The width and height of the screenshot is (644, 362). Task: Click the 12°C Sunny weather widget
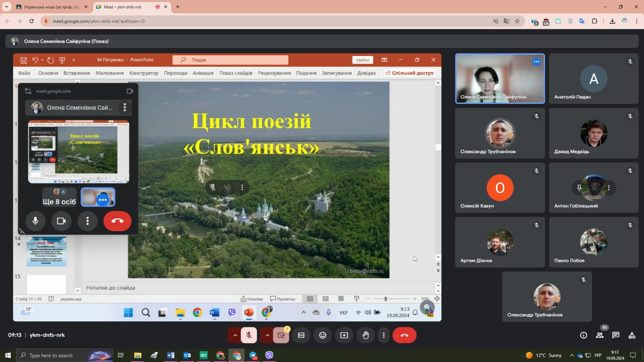click(x=543, y=355)
